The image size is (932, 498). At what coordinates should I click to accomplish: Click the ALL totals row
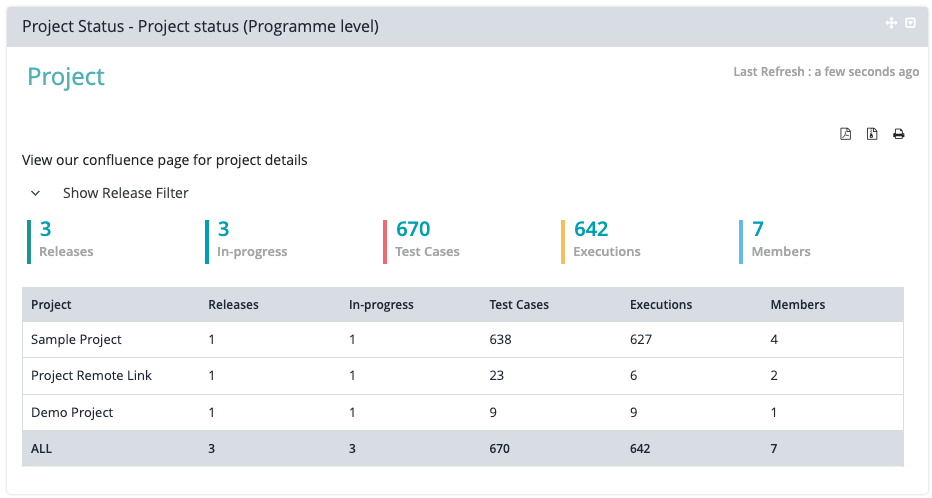[41, 449]
